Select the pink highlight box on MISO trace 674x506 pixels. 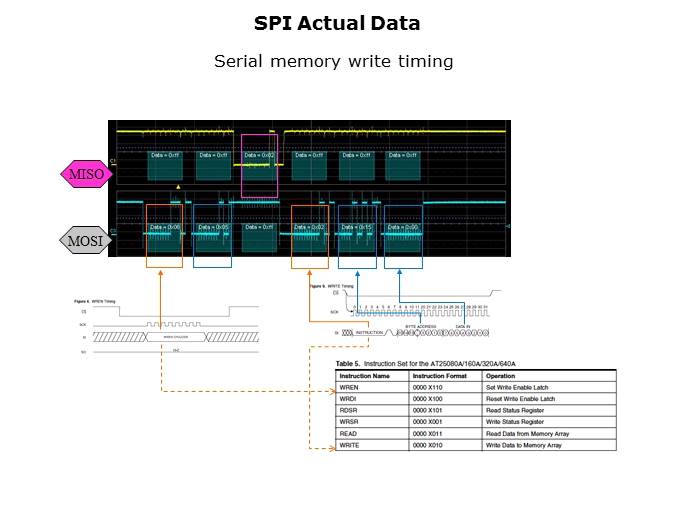click(258, 164)
